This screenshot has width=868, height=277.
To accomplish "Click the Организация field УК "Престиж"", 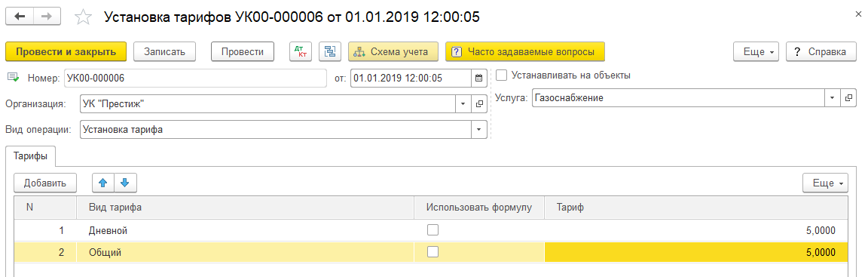I will click(267, 103).
